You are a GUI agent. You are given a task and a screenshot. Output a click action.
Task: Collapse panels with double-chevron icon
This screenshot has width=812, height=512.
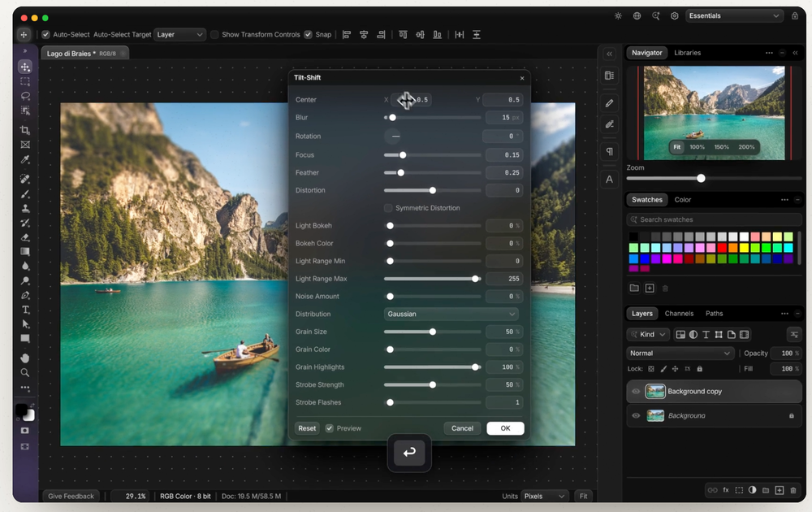click(x=795, y=53)
